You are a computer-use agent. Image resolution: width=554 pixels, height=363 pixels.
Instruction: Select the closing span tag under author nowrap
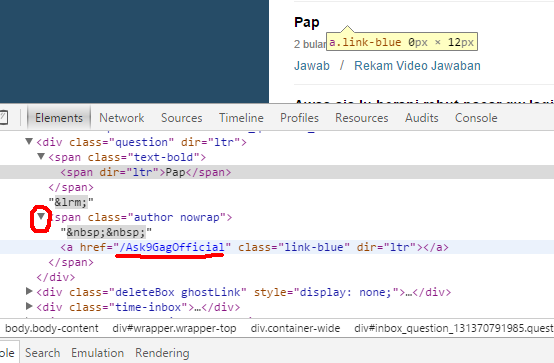click(x=71, y=262)
